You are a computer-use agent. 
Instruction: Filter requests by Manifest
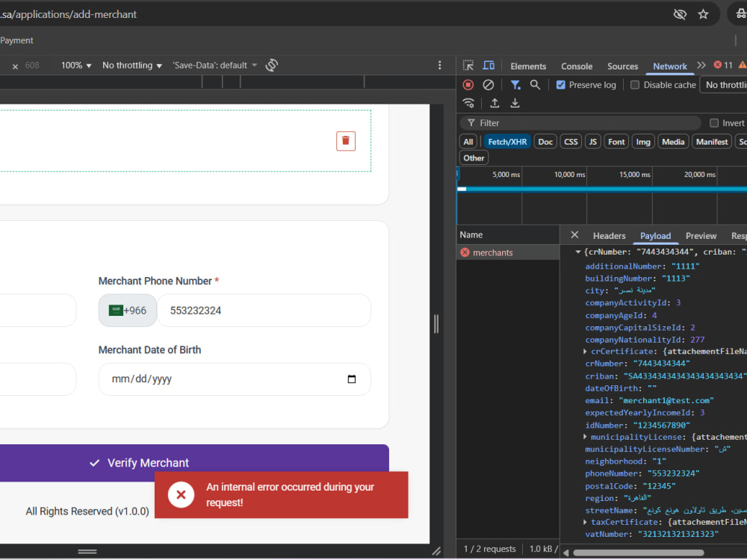coord(712,142)
